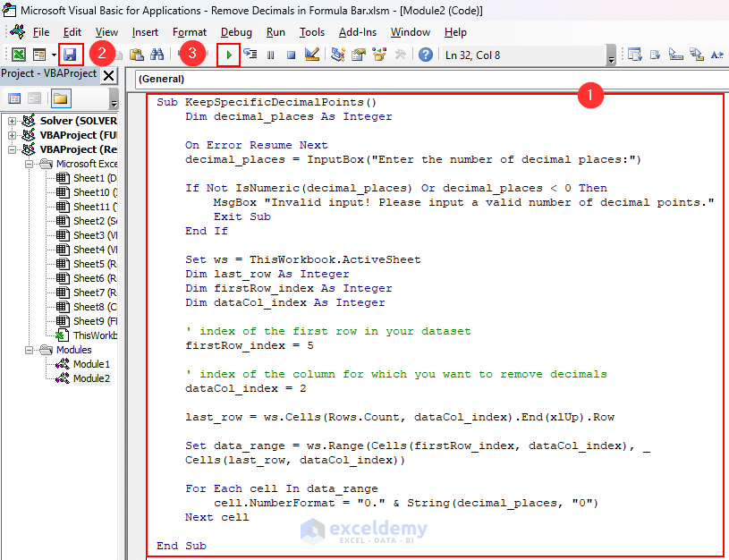
Task: Click the View Object icon in Project panel
Action: (x=34, y=98)
